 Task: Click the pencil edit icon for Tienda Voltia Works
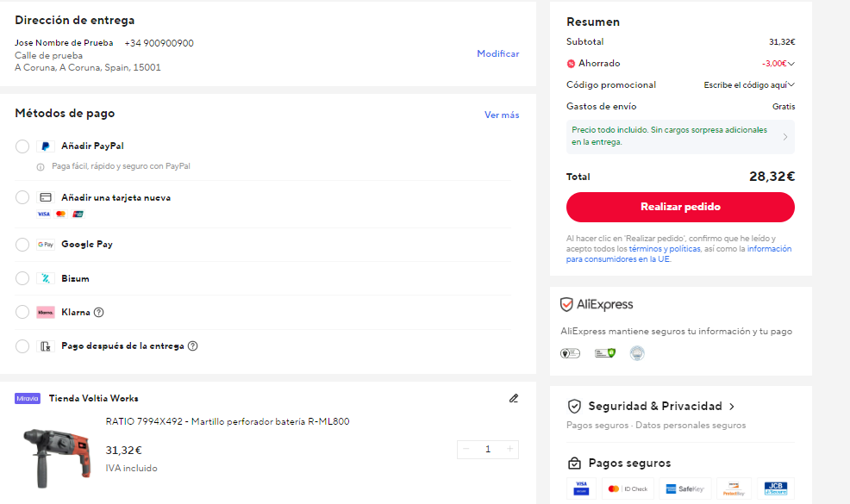tap(513, 398)
